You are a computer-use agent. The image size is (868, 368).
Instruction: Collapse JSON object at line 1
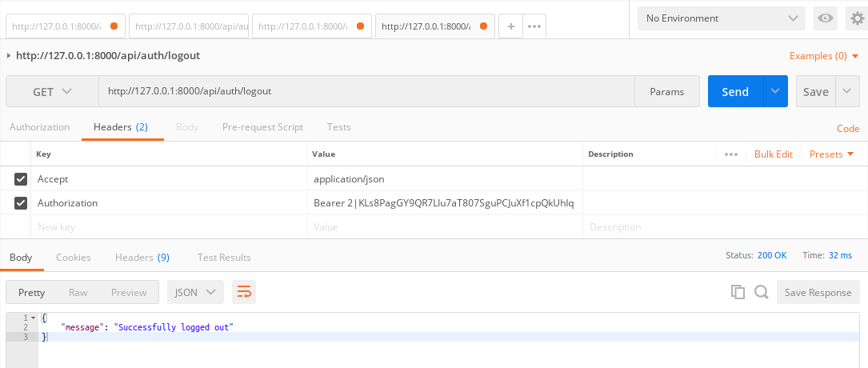click(33, 318)
